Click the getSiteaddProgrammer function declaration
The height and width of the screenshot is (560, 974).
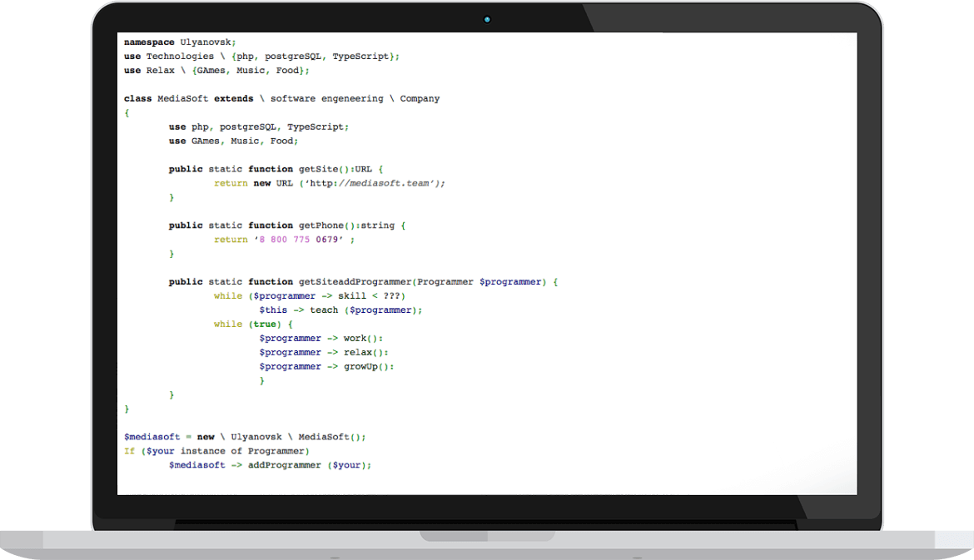pos(364,282)
